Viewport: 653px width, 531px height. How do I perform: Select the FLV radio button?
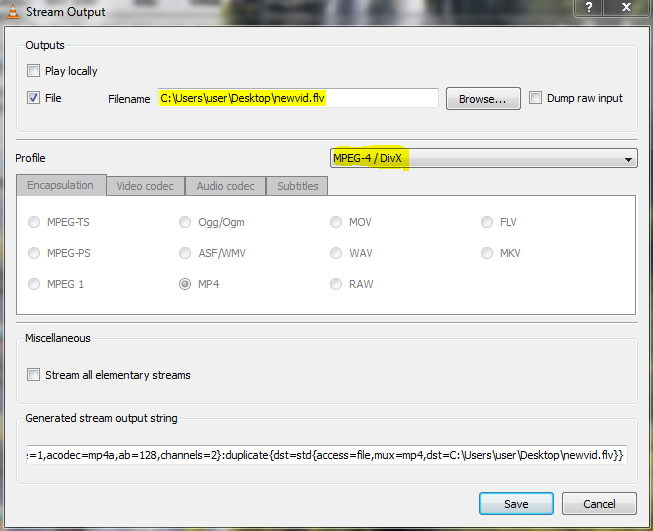pyautogui.click(x=487, y=222)
